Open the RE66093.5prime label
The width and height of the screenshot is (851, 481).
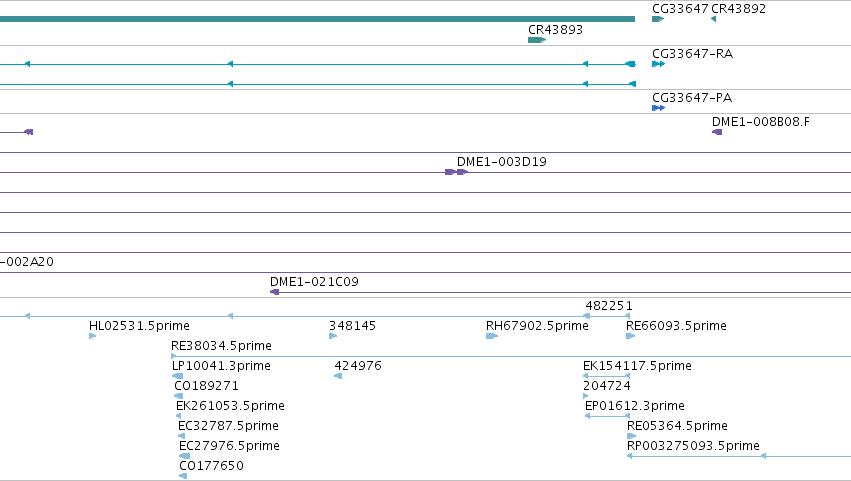click(676, 326)
